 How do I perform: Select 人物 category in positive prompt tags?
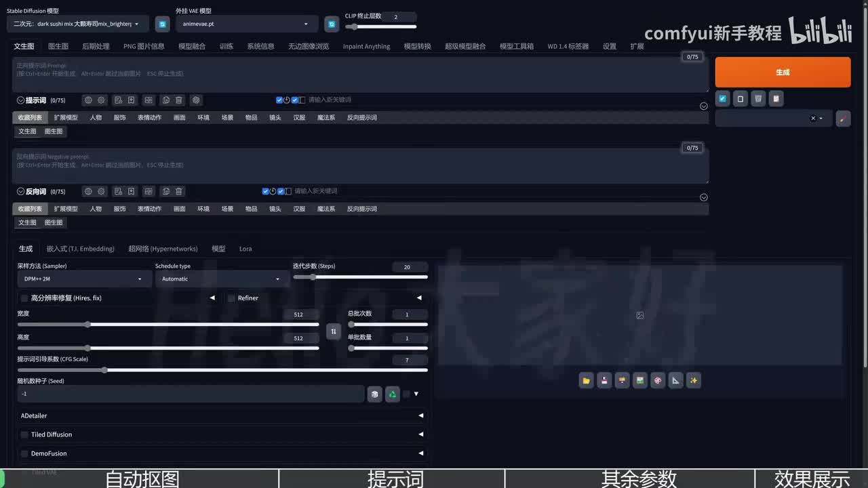coord(96,117)
